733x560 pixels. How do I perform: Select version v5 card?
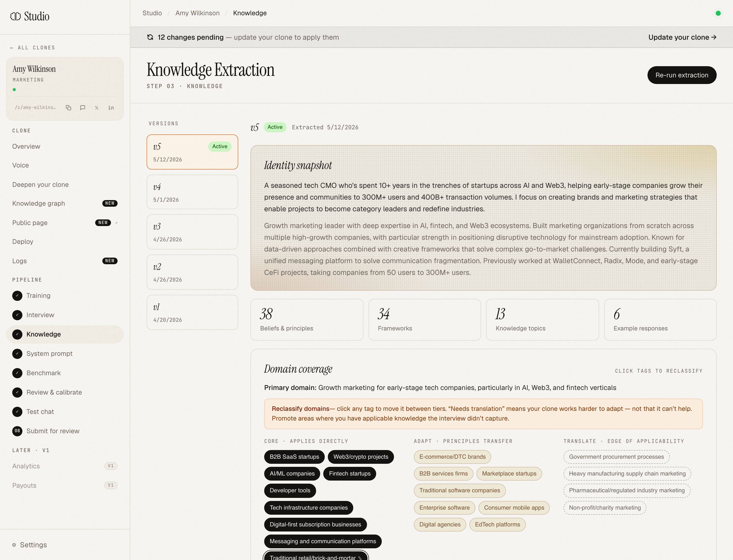point(192,152)
